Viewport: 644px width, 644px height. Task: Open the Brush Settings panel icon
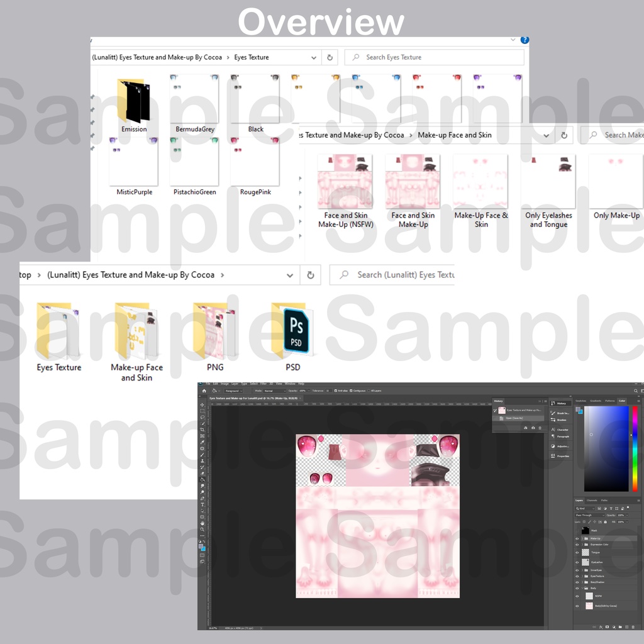[560, 413]
